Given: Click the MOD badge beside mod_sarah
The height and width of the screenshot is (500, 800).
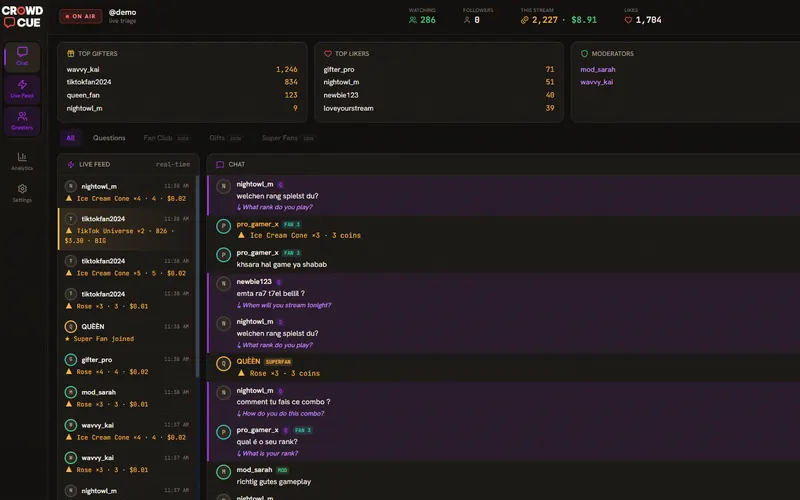Looking at the screenshot, I should point(282,470).
